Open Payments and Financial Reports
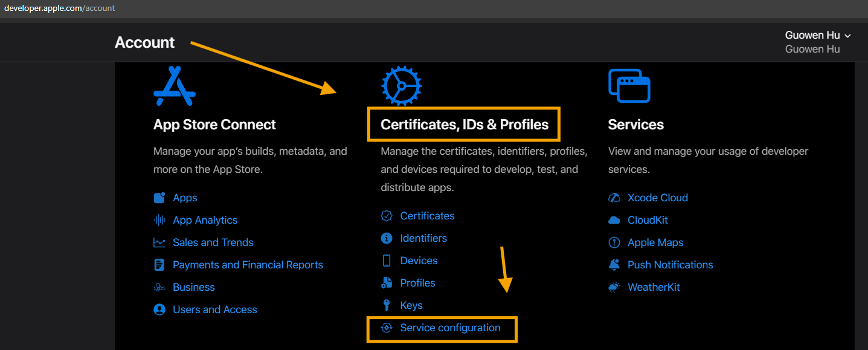This screenshot has height=350, width=868. point(248,265)
